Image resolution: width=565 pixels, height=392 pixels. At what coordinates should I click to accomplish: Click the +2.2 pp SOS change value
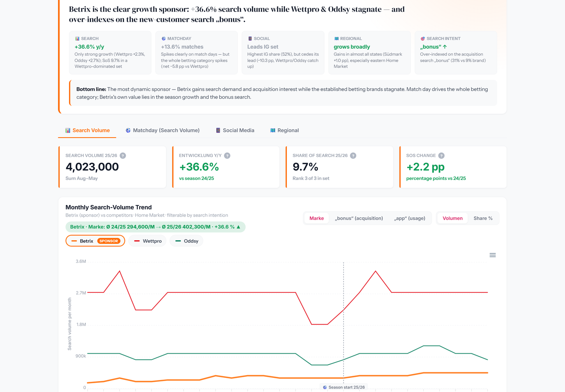click(x=426, y=167)
